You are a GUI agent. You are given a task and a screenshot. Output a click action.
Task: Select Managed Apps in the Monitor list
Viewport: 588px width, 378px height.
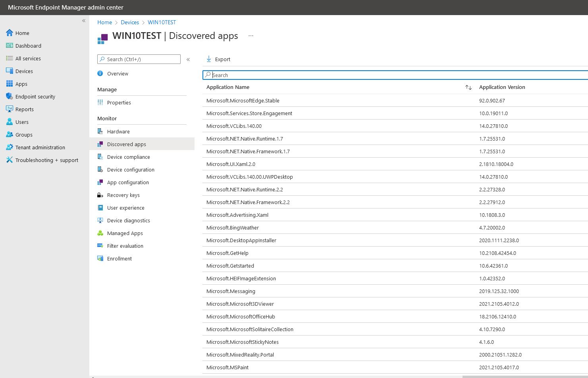coord(125,233)
